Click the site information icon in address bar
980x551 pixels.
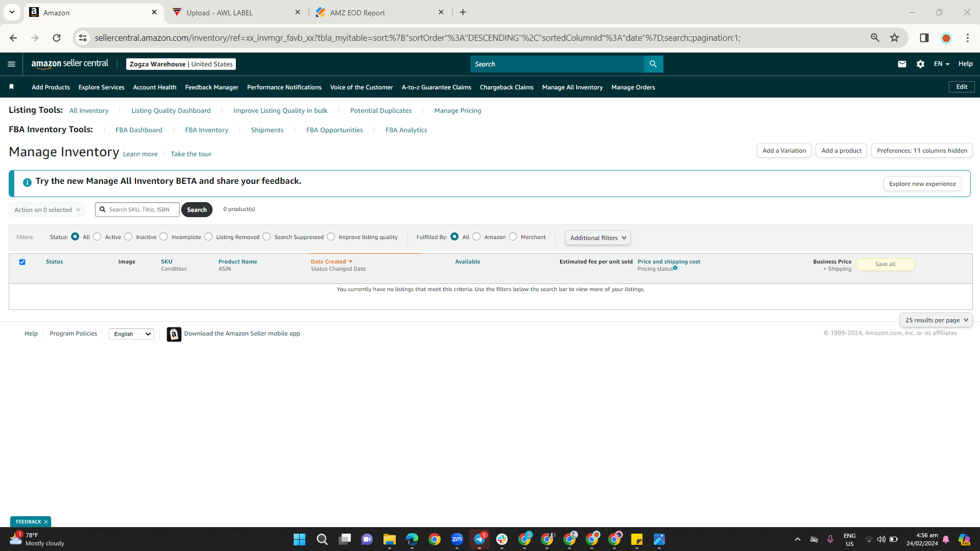pyautogui.click(x=83, y=38)
